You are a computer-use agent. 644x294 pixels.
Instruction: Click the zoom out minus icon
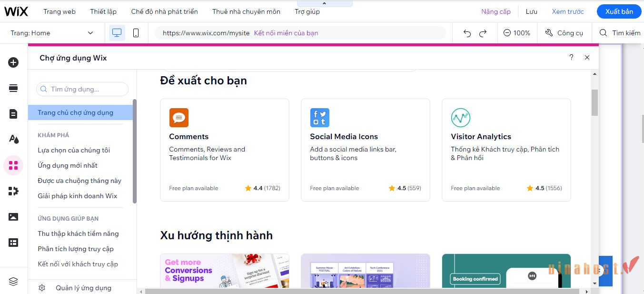point(507,33)
